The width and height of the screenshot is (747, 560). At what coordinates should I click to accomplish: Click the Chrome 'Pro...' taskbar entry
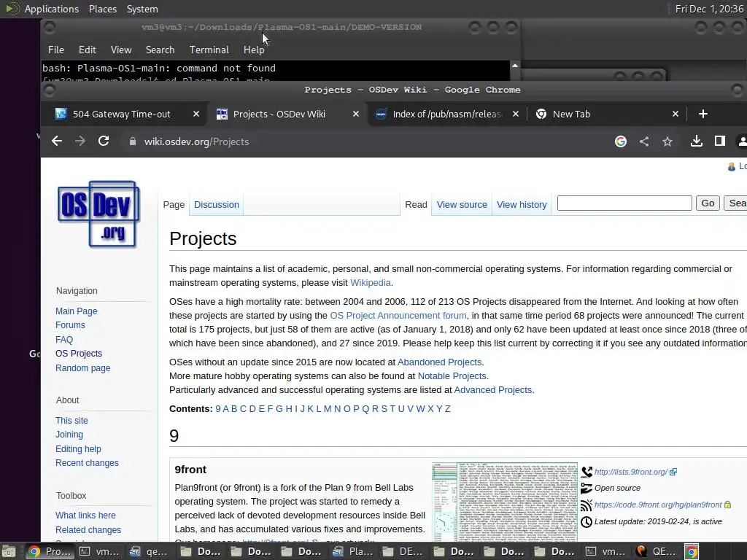point(50,551)
